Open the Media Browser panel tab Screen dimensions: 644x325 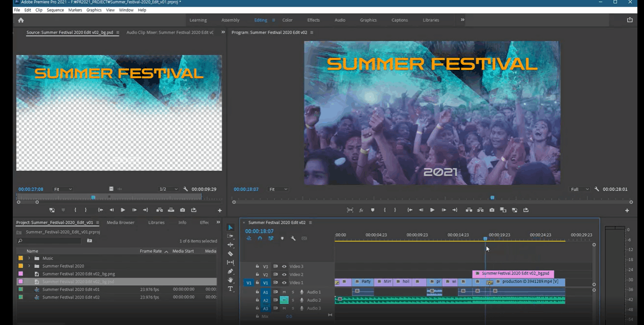(120, 223)
